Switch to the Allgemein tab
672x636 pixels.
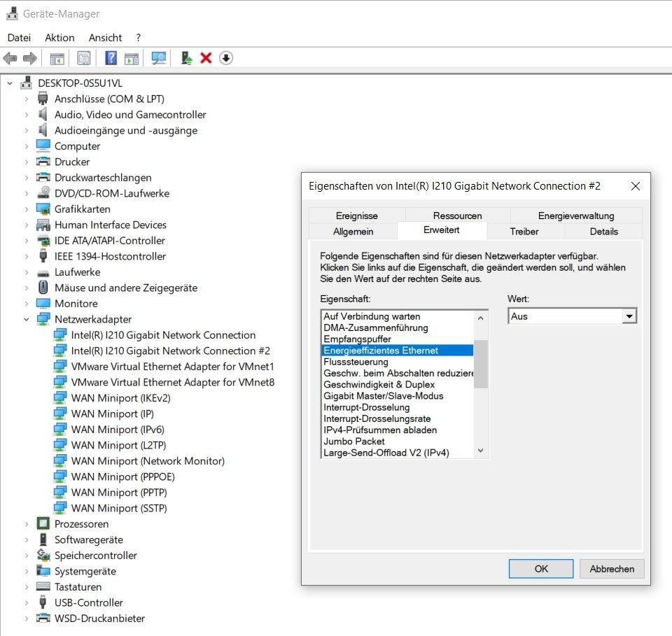pyautogui.click(x=353, y=232)
